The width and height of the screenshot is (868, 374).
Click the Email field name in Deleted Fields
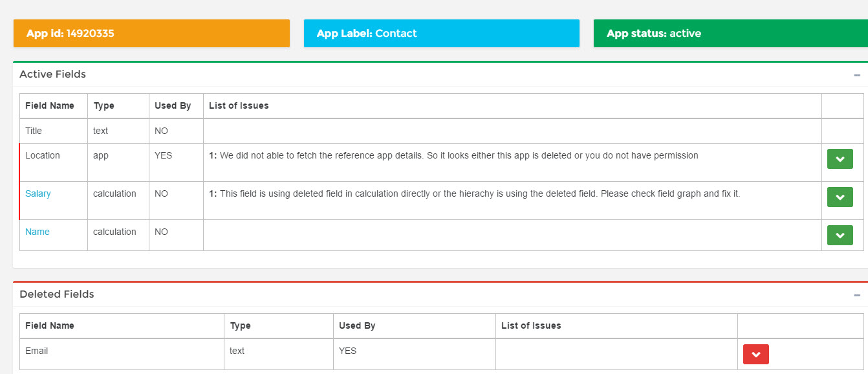tap(36, 351)
